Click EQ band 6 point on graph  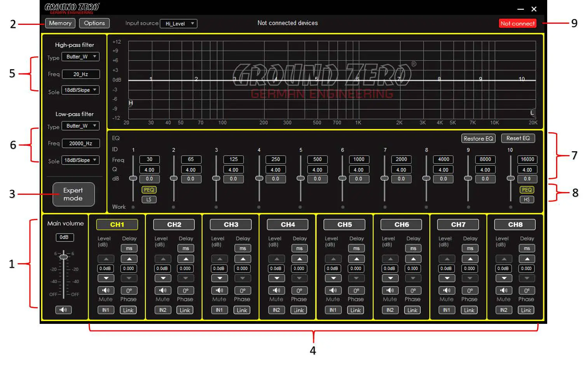pyautogui.click(x=358, y=79)
